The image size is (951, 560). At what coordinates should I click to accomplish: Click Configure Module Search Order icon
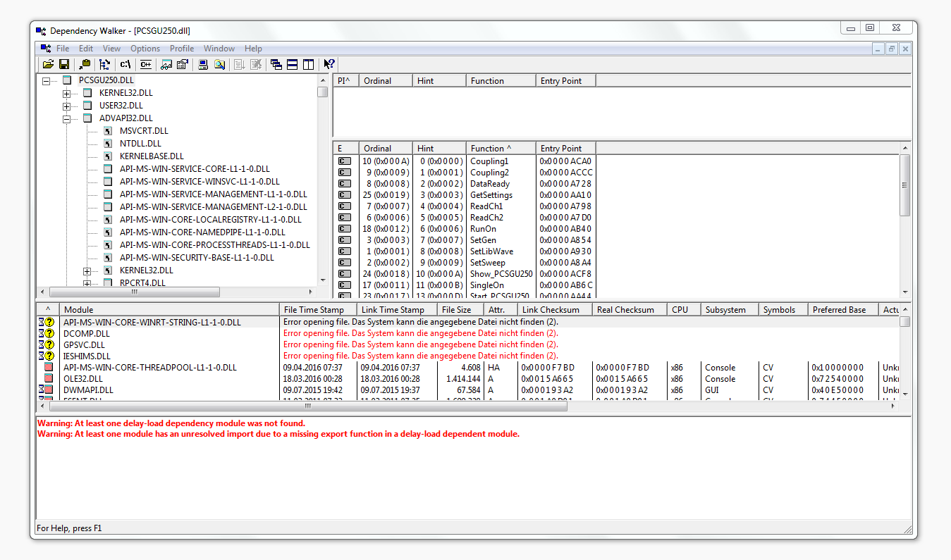pyautogui.click(x=219, y=64)
